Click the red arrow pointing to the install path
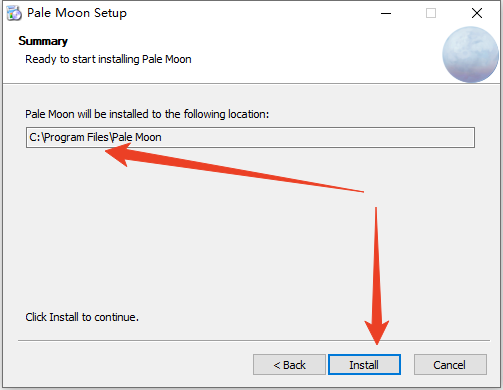This screenshot has width=503, height=390. click(x=233, y=168)
